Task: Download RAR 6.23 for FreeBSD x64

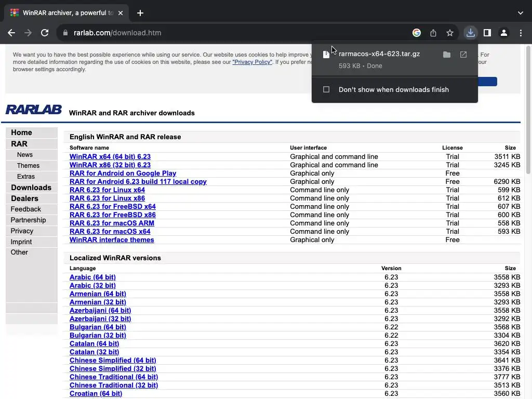Action: [113, 207]
